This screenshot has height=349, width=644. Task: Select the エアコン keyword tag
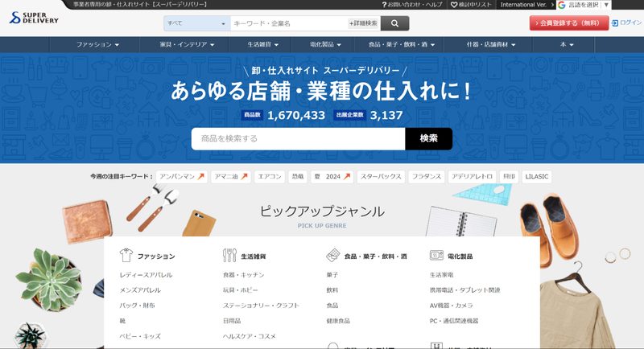pyautogui.click(x=270, y=176)
